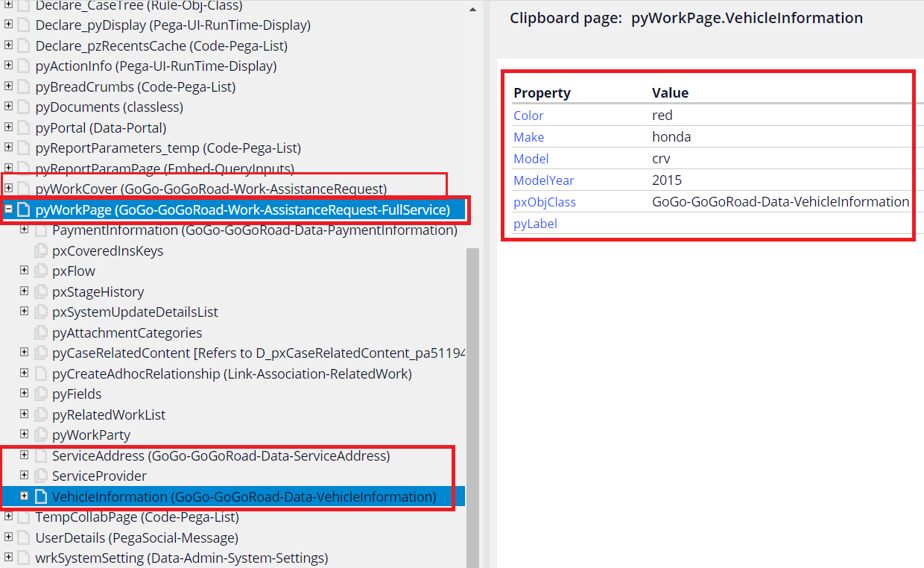Expand the ServiceAddress node
The height and width of the screenshot is (568, 924).
[x=24, y=455]
